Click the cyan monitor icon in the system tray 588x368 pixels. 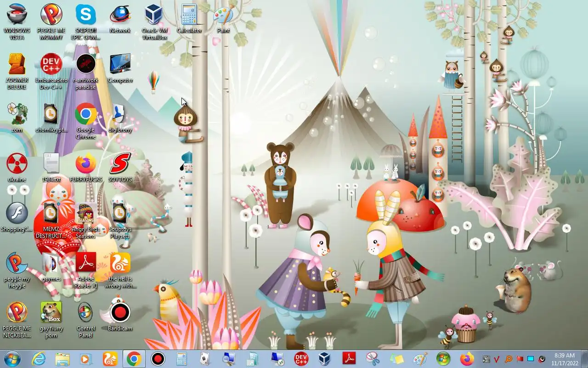(531, 359)
